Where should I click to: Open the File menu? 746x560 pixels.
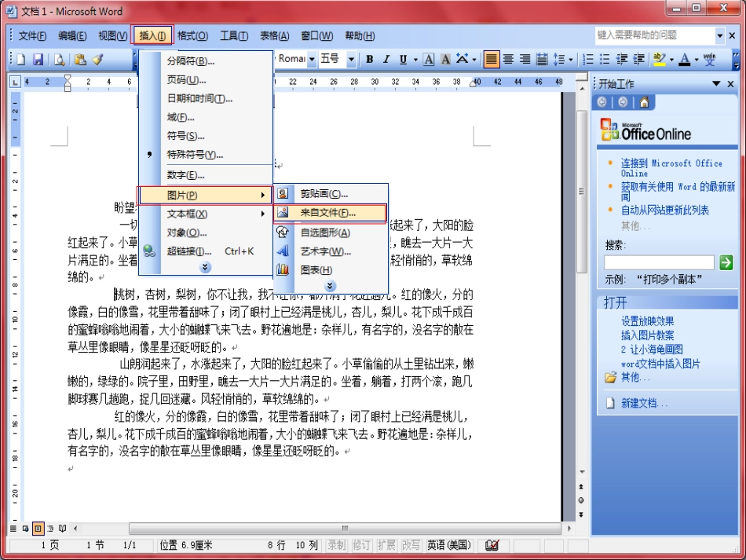click(32, 35)
